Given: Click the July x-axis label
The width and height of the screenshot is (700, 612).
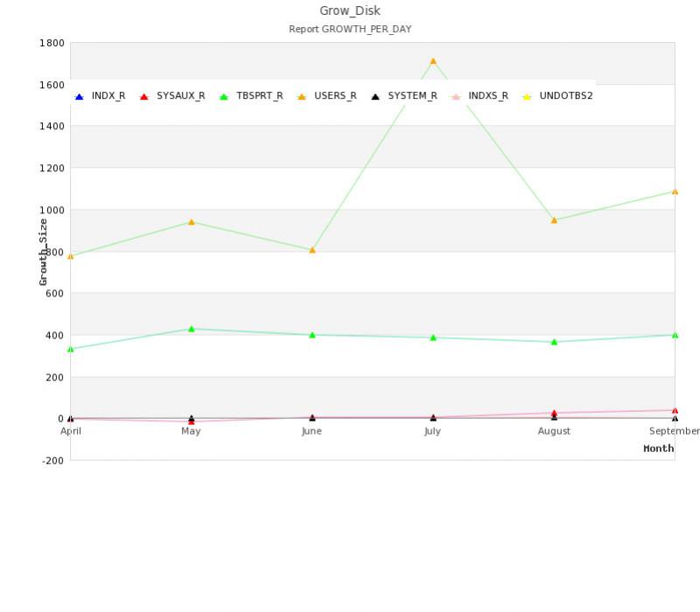Looking at the screenshot, I should (432, 431).
